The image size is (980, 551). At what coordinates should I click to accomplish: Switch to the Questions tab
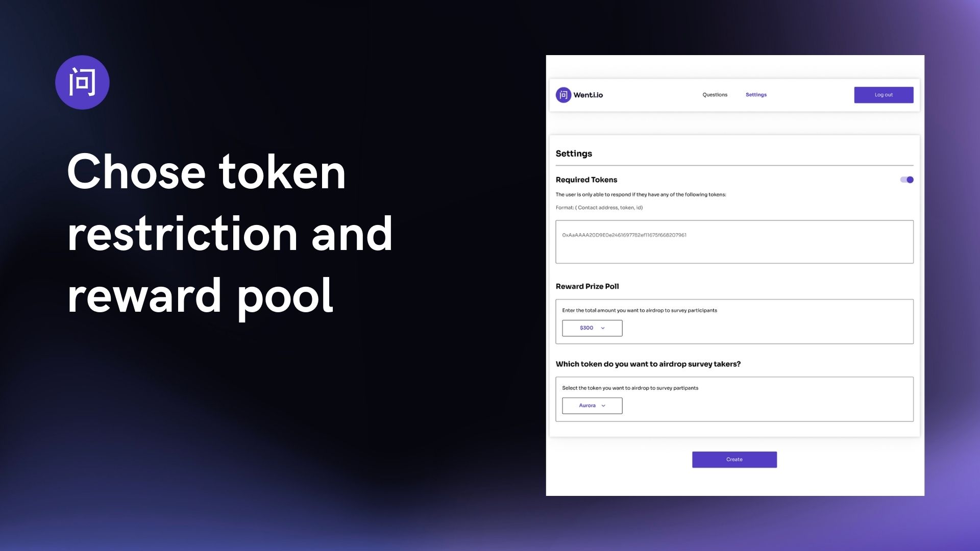(x=715, y=95)
